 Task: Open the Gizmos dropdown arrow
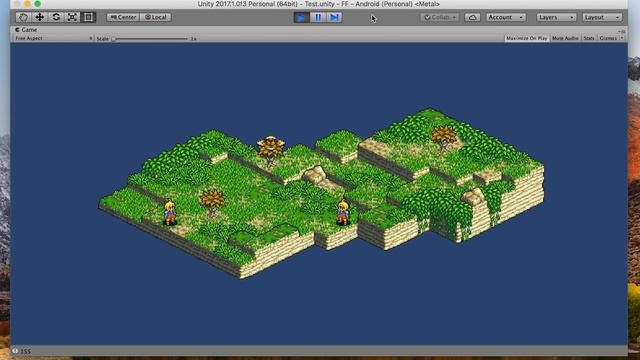(x=622, y=38)
